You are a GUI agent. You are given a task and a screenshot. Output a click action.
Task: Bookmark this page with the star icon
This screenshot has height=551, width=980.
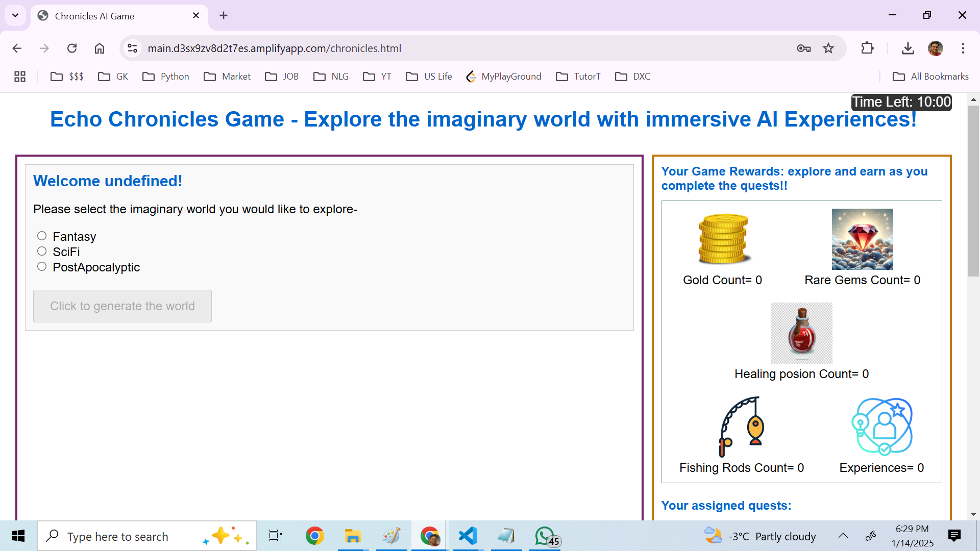828,48
